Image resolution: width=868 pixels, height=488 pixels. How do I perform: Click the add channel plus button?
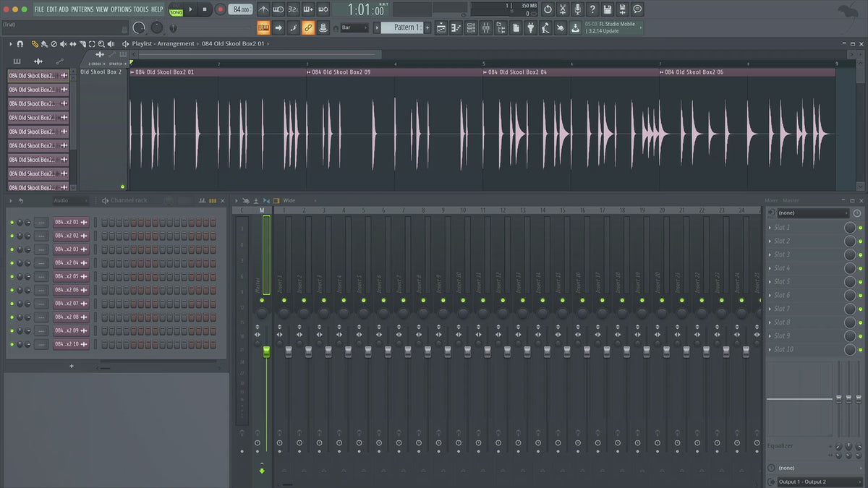71,367
